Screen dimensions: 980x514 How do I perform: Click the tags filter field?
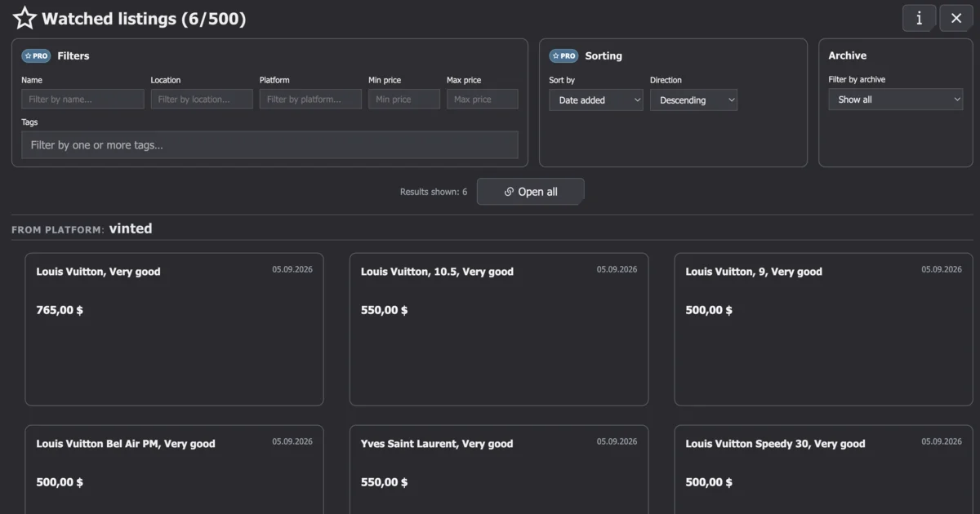tap(269, 145)
